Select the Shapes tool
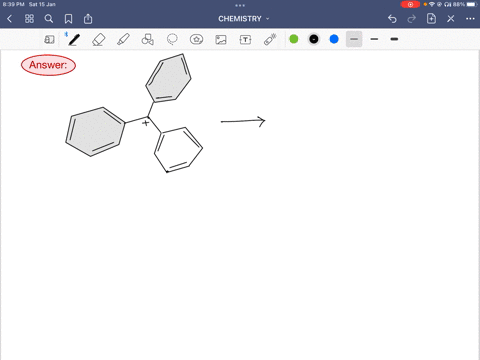Screen dimensions: 480x360 147,40
